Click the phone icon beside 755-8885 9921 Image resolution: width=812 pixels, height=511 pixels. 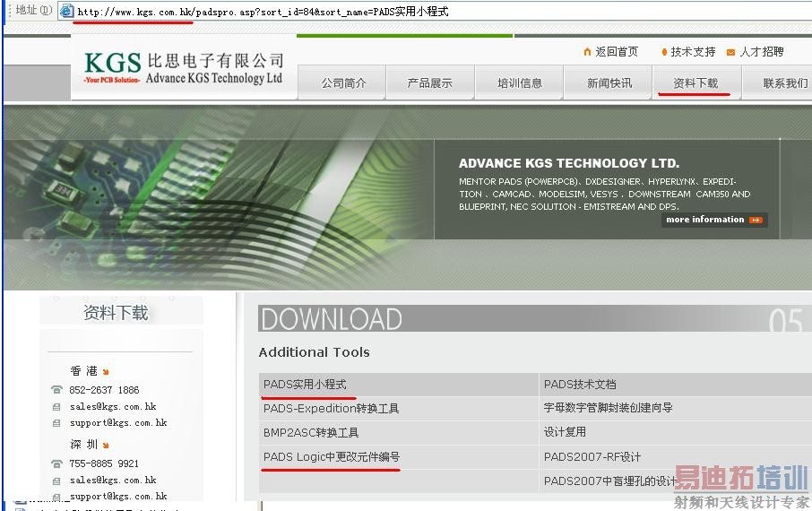(x=56, y=463)
